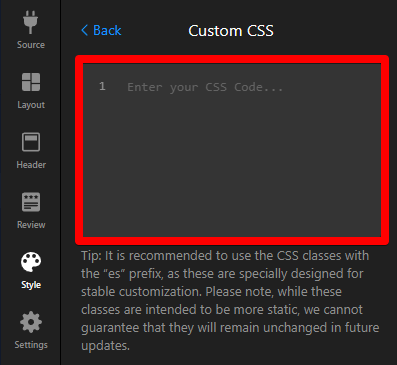Viewport: 397px width, 365px height.
Task: Click the Back link text
Action: 107,30
